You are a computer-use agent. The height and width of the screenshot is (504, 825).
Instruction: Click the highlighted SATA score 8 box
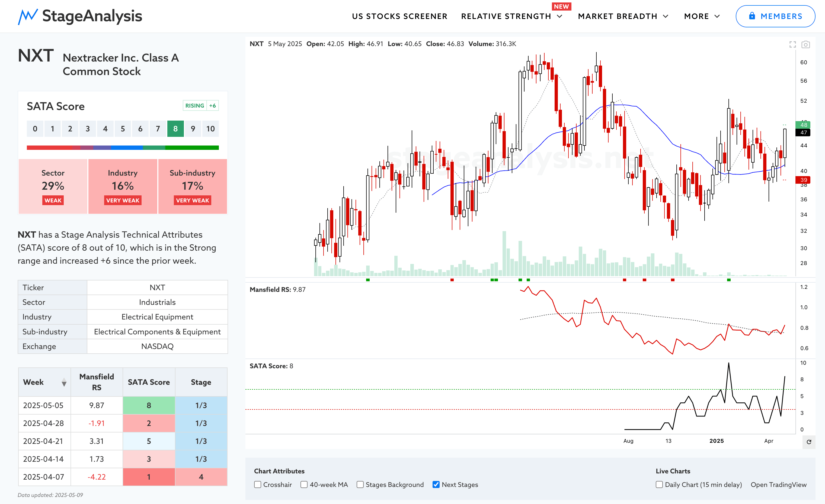175,129
